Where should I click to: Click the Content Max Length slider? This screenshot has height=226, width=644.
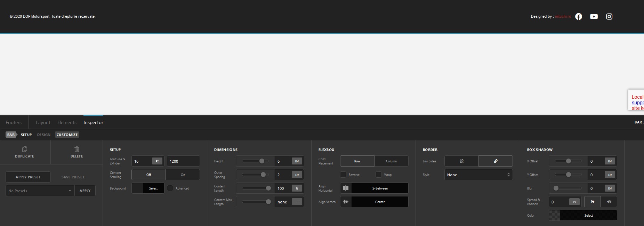pyautogui.click(x=256, y=202)
